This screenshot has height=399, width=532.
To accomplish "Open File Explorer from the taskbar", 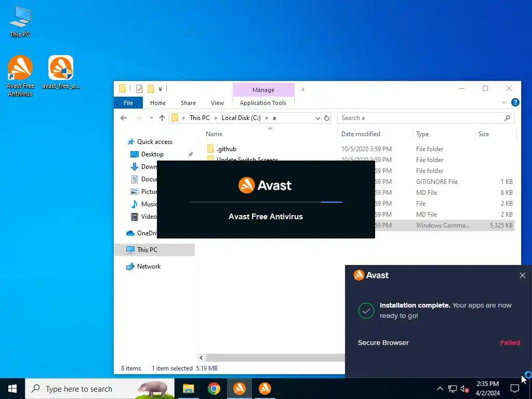I will click(188, 389).
